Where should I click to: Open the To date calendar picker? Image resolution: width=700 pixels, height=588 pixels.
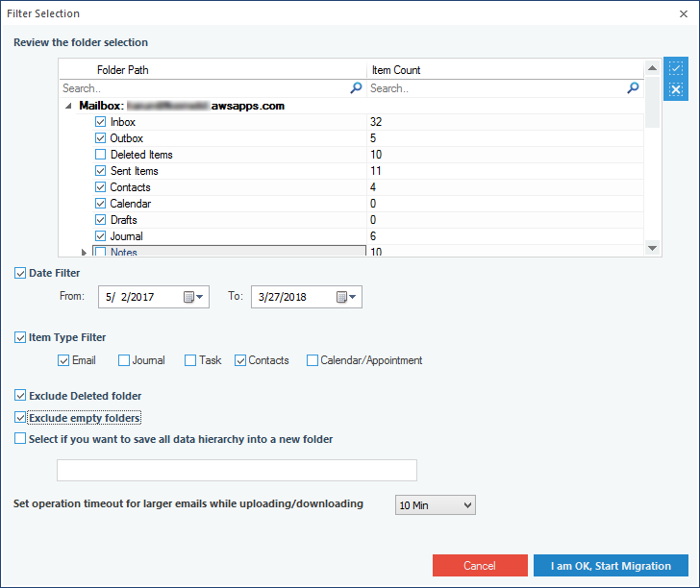point(346,297)
